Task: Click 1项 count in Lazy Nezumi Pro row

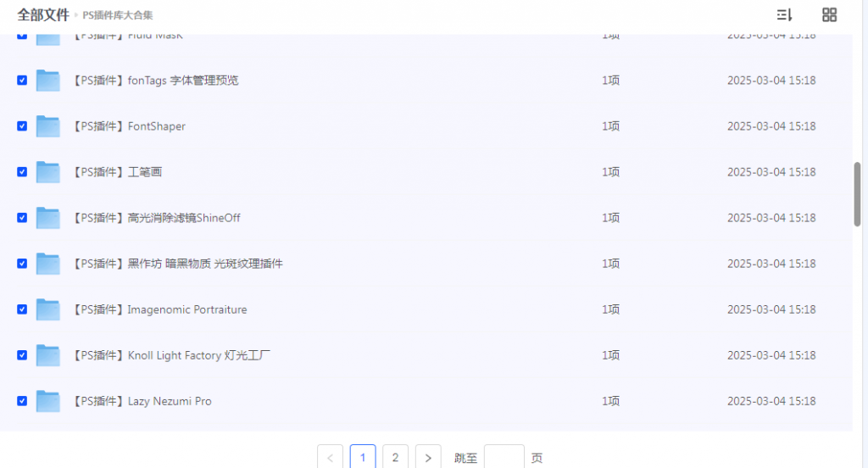Action: click(610, 401)
